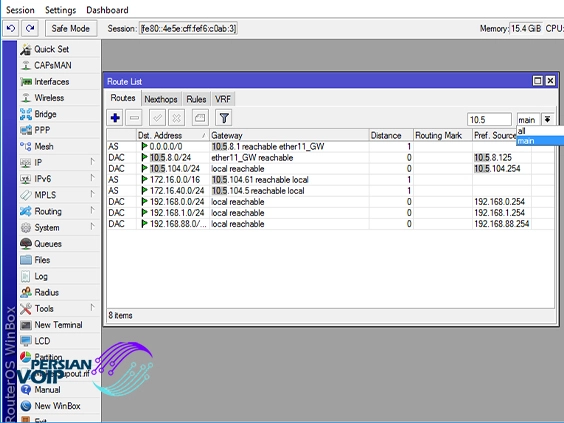Click the blue plus add route icon
Viewport: 564px width, 423px height.
tap(115, 118)
